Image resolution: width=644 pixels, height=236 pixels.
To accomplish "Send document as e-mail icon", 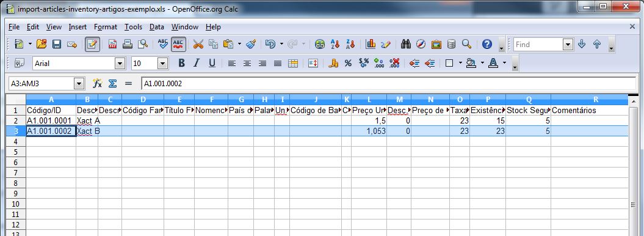I will pyautogui.click(x=72, y=44).
